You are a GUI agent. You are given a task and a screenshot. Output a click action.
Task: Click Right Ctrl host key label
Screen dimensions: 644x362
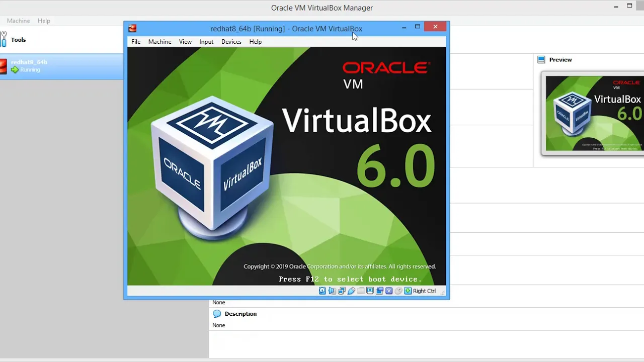(425, 291)
